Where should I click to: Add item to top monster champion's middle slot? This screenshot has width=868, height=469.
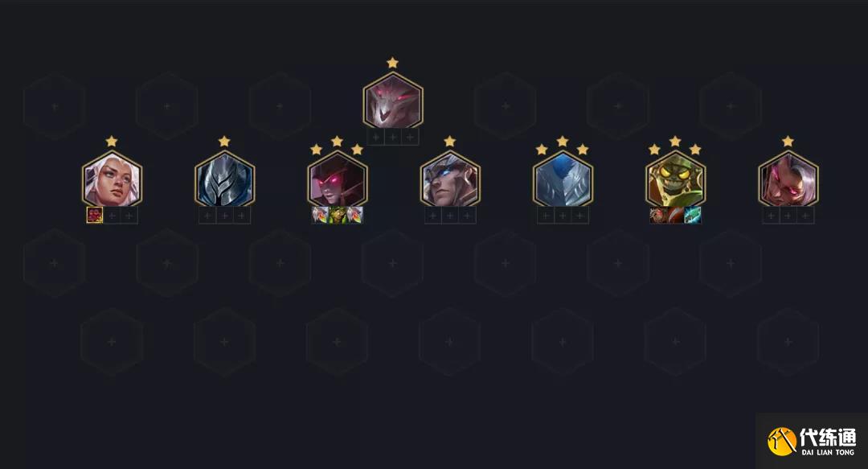(x=393, y=137)
